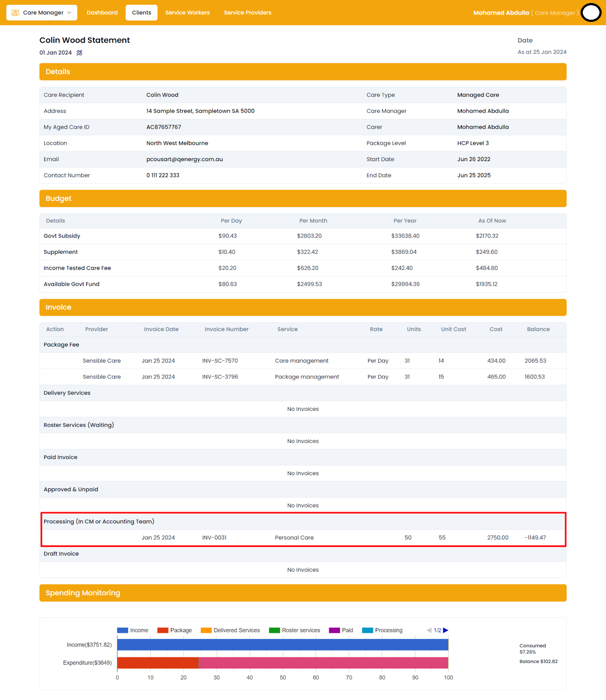Switch to Service Workers tab

187,13
